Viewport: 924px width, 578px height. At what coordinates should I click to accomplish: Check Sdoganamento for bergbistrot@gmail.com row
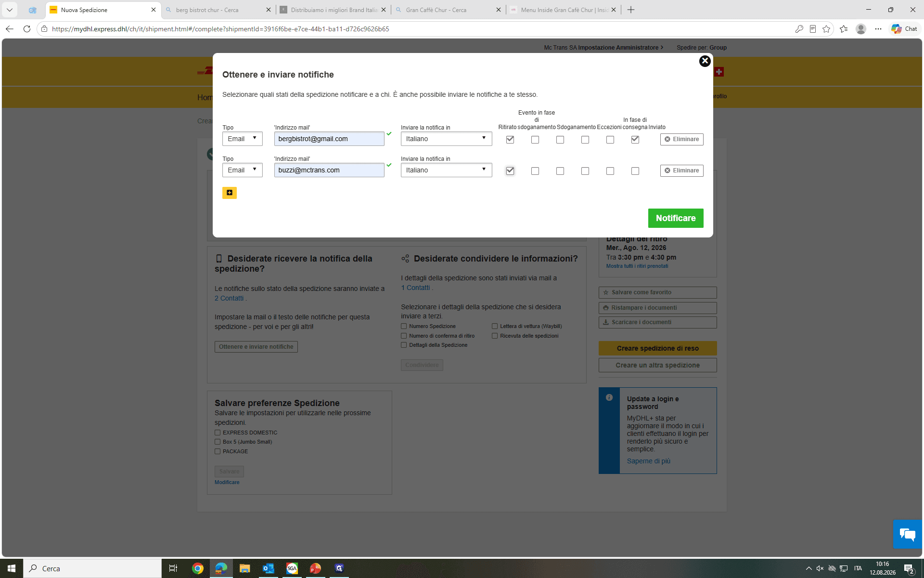[x=560, y=140]
